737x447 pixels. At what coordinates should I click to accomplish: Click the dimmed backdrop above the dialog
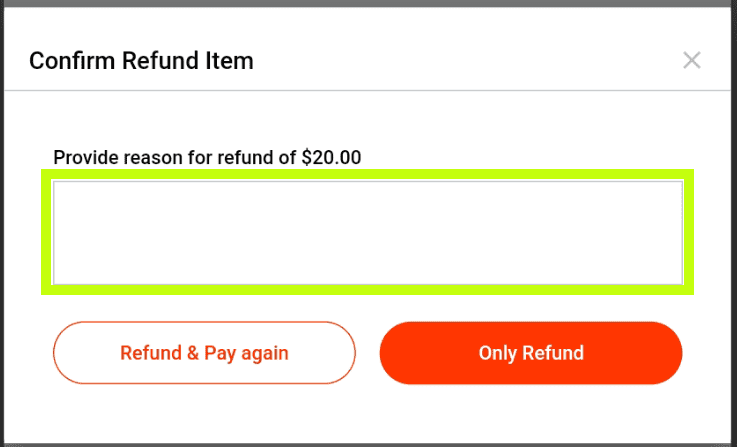point(368,3)
